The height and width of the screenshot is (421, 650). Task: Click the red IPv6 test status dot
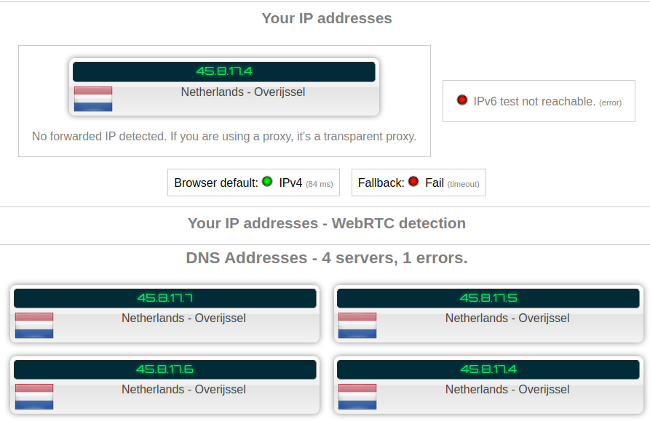click(x=462, y=101)
